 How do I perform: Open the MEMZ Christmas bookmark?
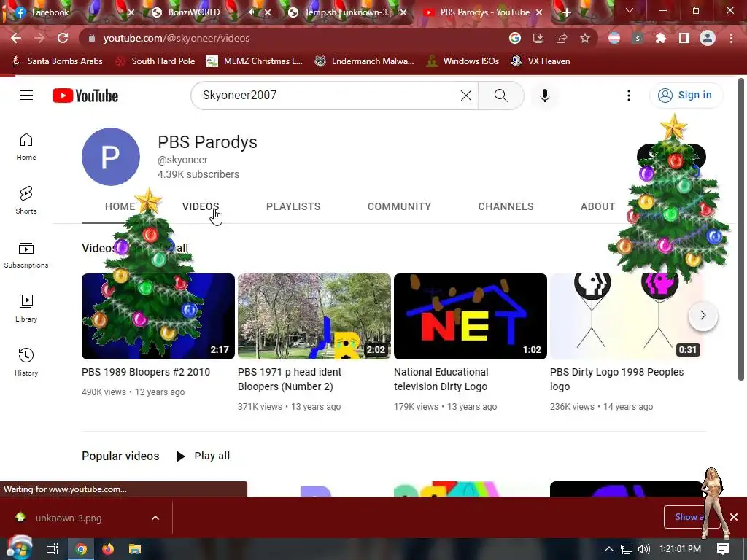coord(255,61)
